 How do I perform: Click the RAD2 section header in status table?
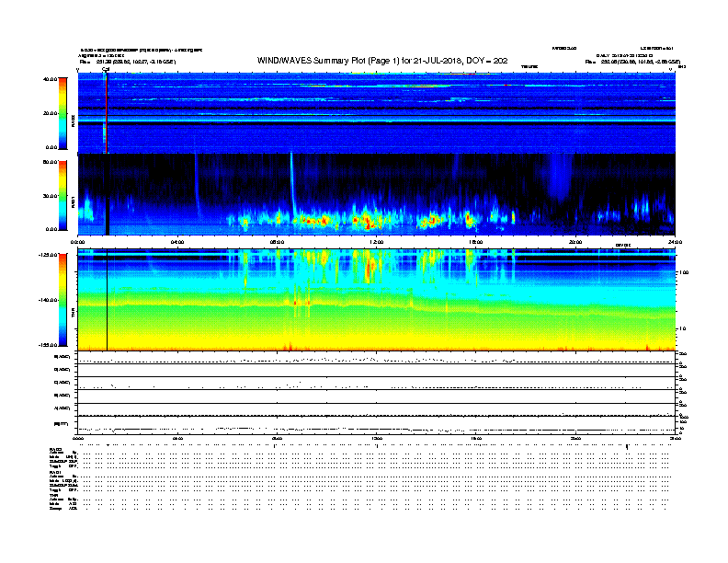tap(55, 450)
